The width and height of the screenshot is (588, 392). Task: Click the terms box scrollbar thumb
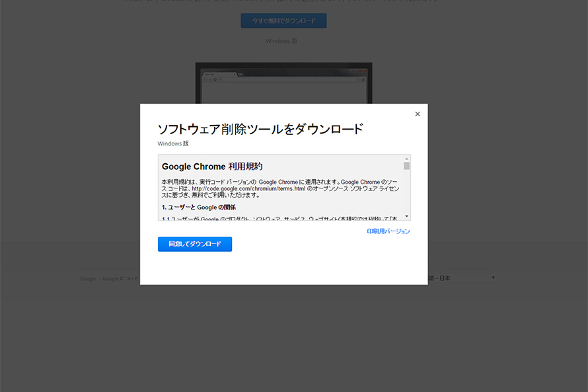[x=406, y=166]
